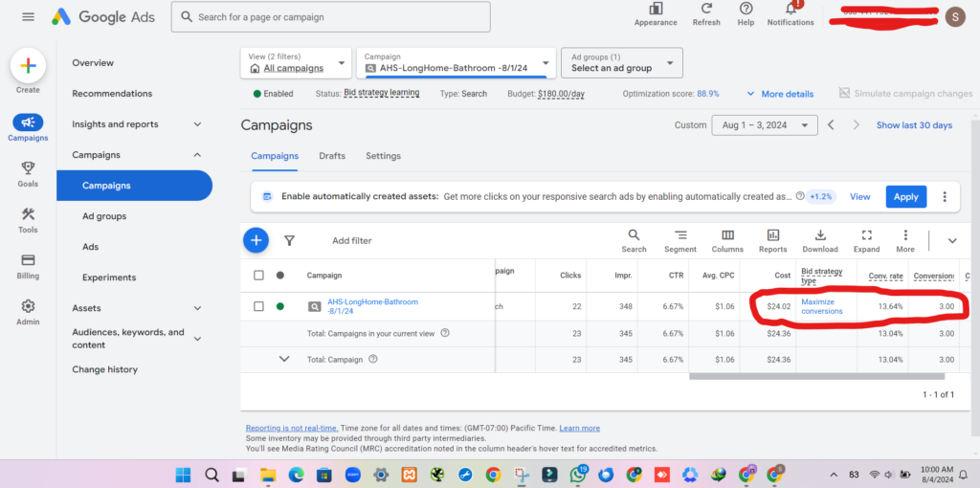The width and height of the screenshot is (980, 488).
Task: Expand More details for campaign
Action: tap(780, 94)
